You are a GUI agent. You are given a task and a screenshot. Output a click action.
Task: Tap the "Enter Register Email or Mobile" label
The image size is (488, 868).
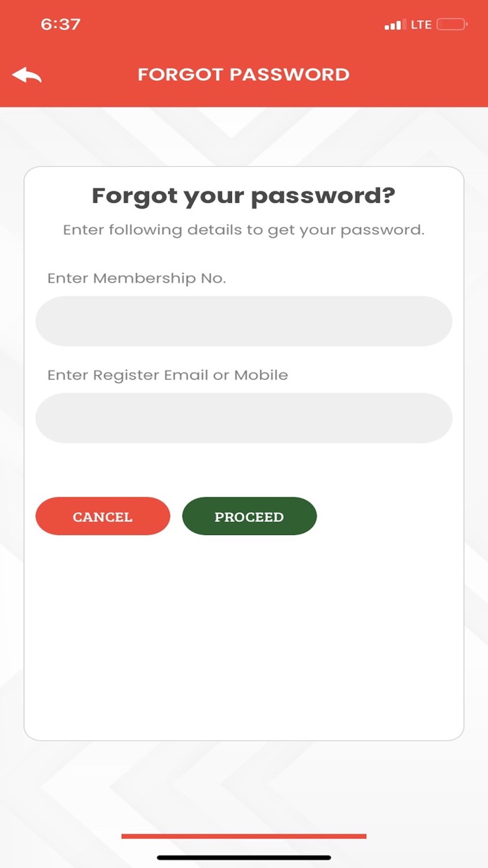(x=167, y=375)
